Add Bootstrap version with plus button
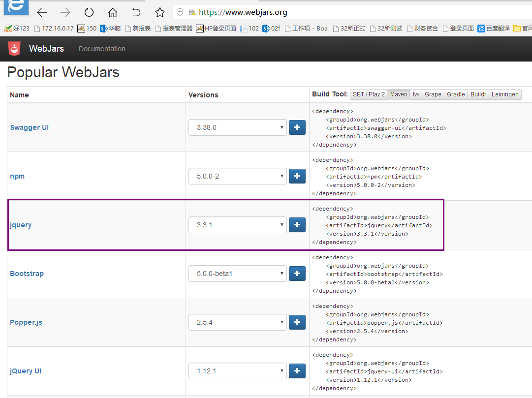The width and height of the screenshot is (532, 398). 297,274
